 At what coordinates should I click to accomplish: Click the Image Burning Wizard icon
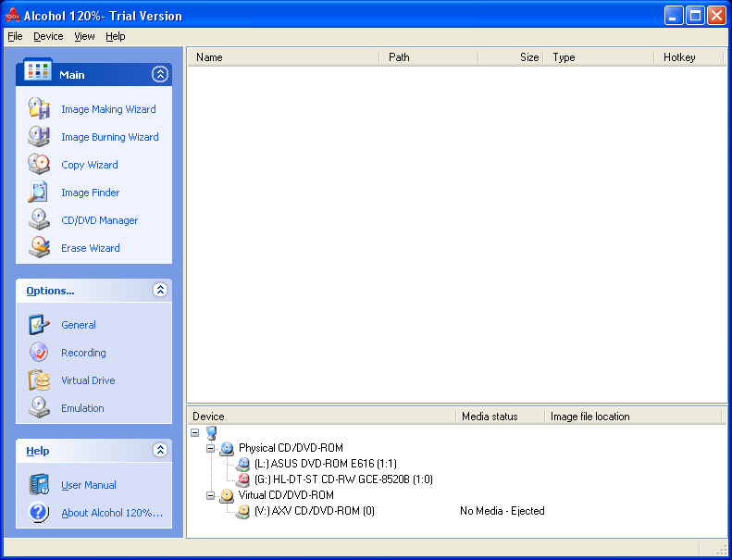[x=39, y=136]
